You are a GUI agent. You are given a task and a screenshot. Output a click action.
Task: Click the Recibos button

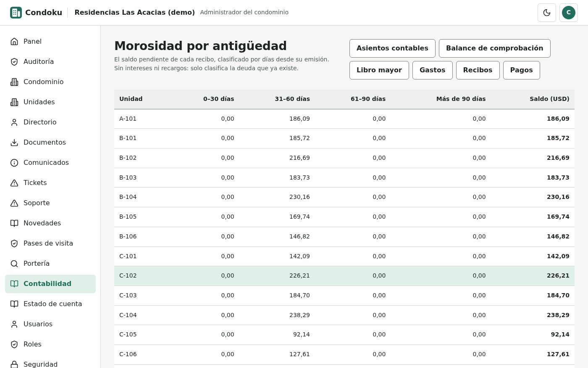coord(478,70)
